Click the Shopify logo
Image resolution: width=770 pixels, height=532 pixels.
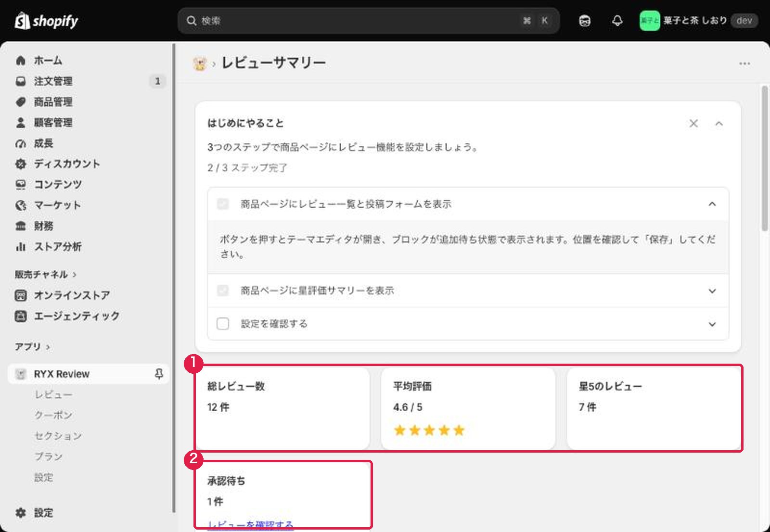46,21
